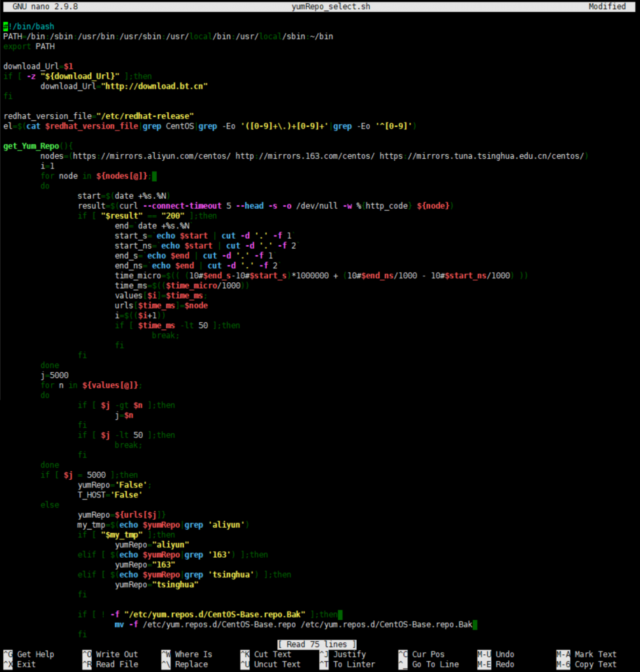This screenshot has width=640, height=672.
Task: Click the Modified status indicator
Action: tap(607, 7)
